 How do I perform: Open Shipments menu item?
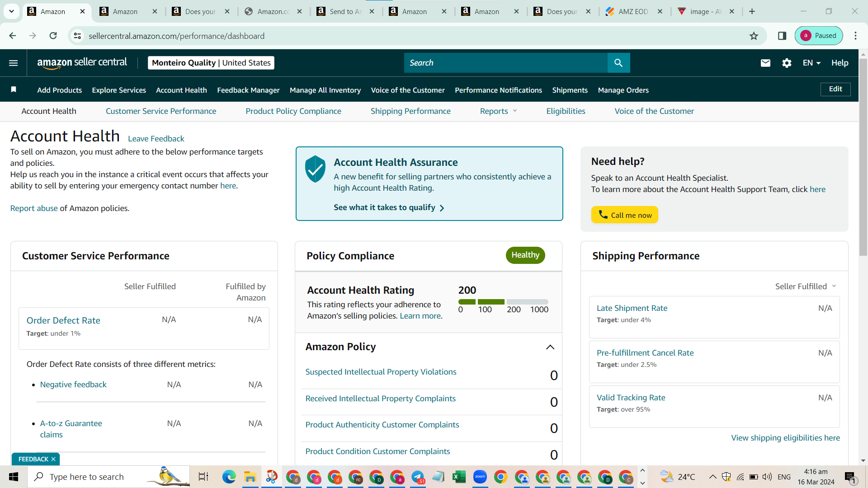pos(570,90)
